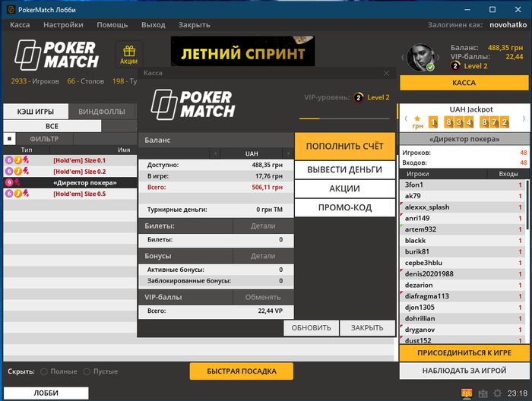Click the Закрыть menu item
Viewport: 532px width, 401px height.
pyautogui.click(x=195, y=25)
